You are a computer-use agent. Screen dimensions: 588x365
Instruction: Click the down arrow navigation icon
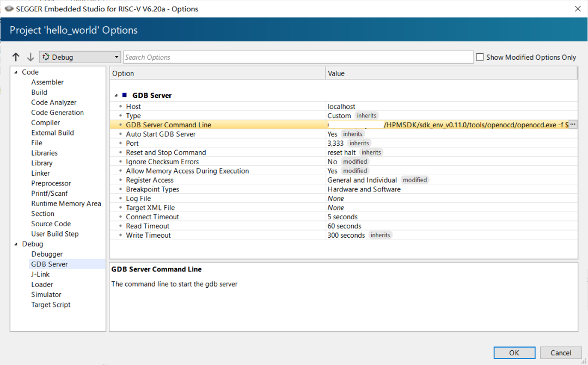tap(30, 57)
